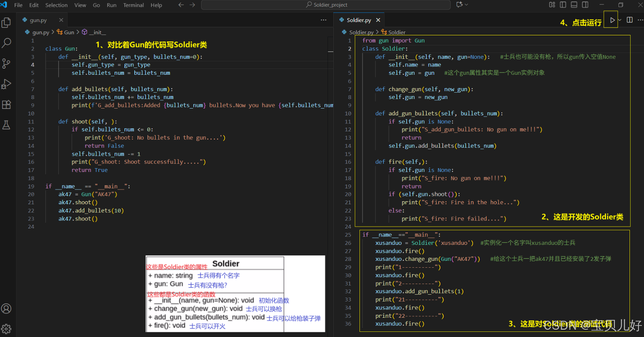Screen dimensions: 644x337
Task: Open the run options dropdown arrow
Action: (620, 20)
